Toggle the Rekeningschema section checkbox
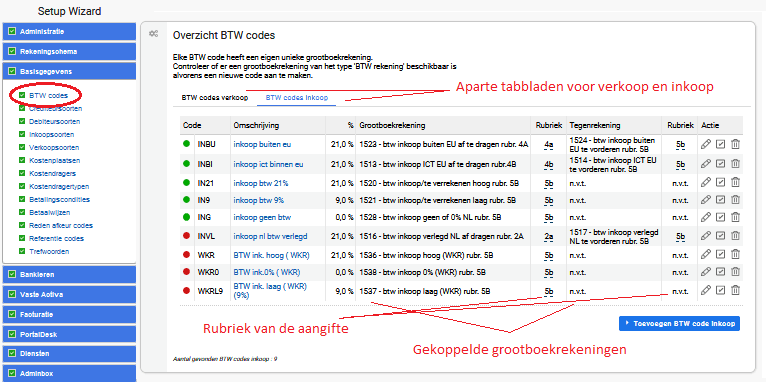766x383 pixels. (x=12, y=51)
